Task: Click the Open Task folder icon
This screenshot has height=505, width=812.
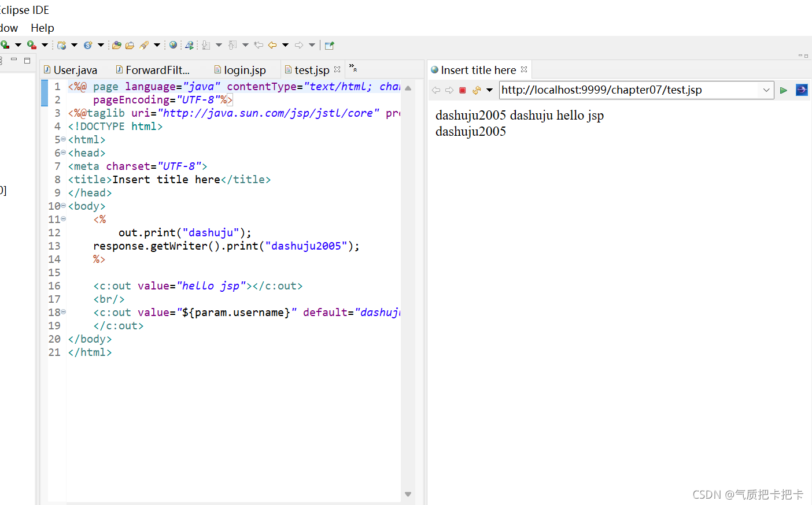Action: [130, 45]
